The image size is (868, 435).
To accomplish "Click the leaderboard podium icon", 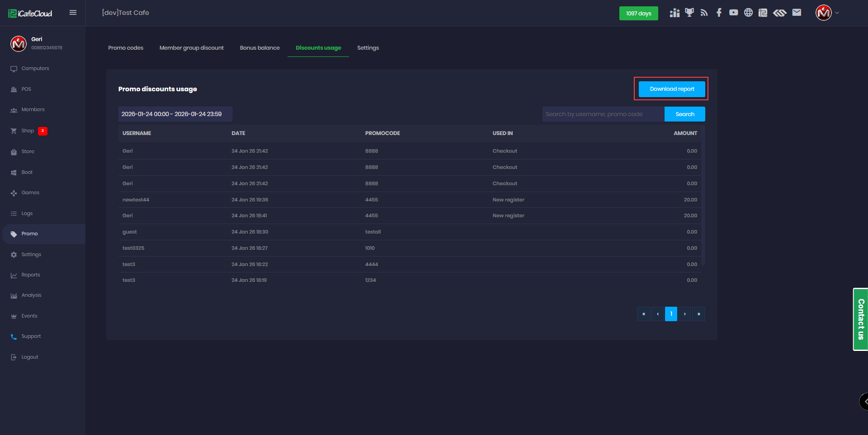I will coord(674,13).
